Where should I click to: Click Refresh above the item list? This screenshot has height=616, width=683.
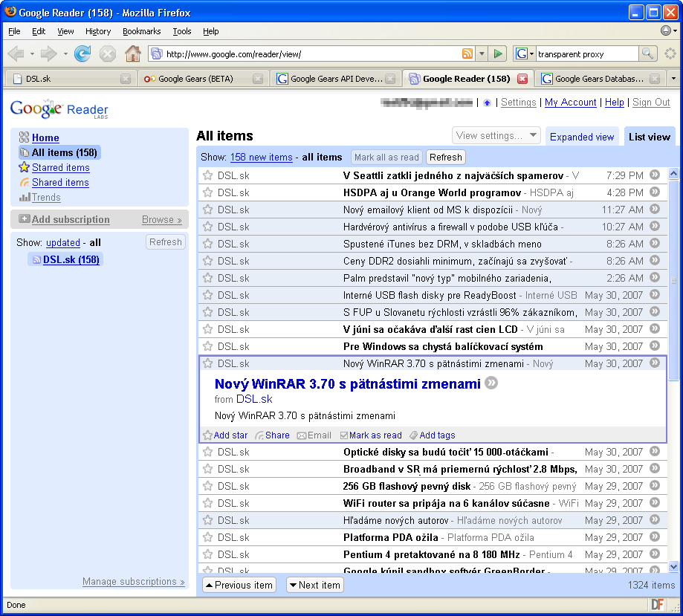(x=446, y=158)
